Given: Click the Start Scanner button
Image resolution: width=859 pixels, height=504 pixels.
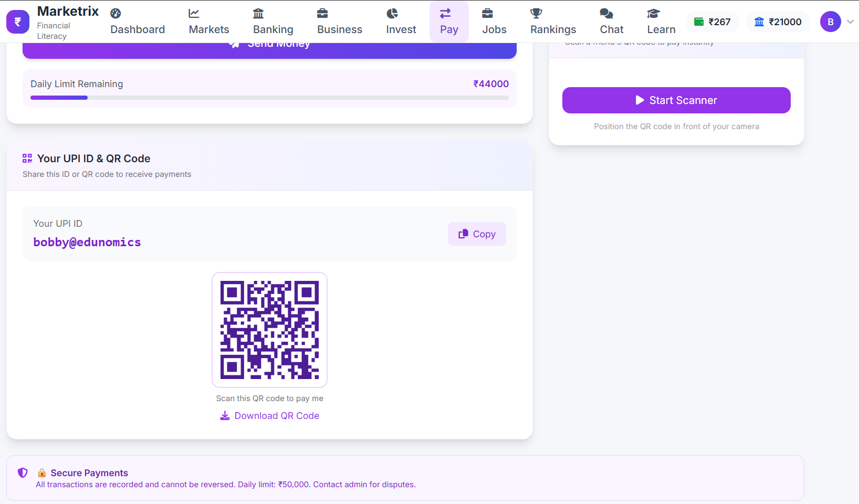Looking at the screenshot, I should (676, 100).
